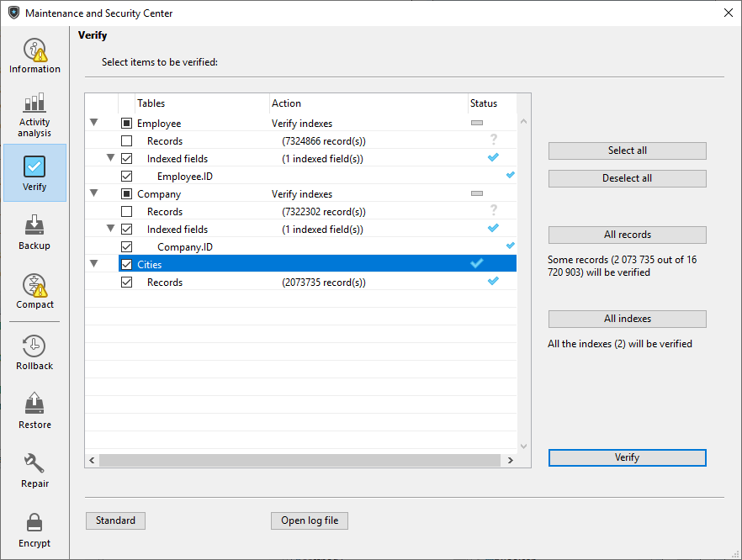The height and width of the screenshot is (560, 742).
Task: Open the Compact page
Action: (x=34, y=291)
